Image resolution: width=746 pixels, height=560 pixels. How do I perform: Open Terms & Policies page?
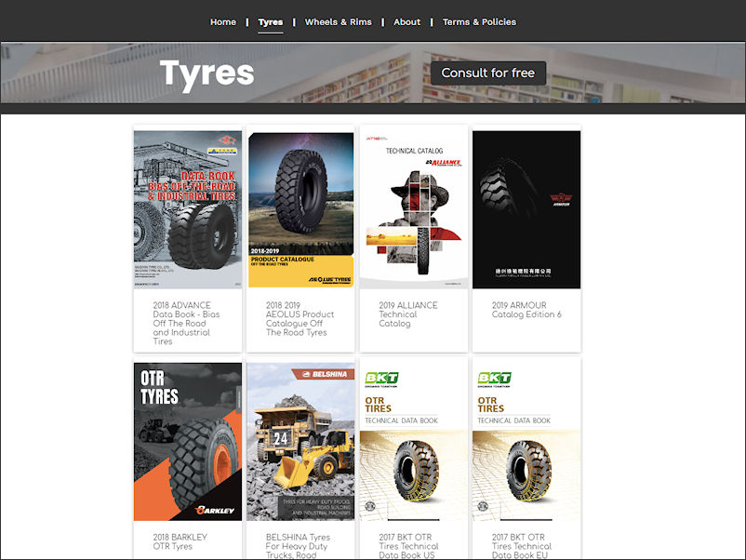click(479, 22)
